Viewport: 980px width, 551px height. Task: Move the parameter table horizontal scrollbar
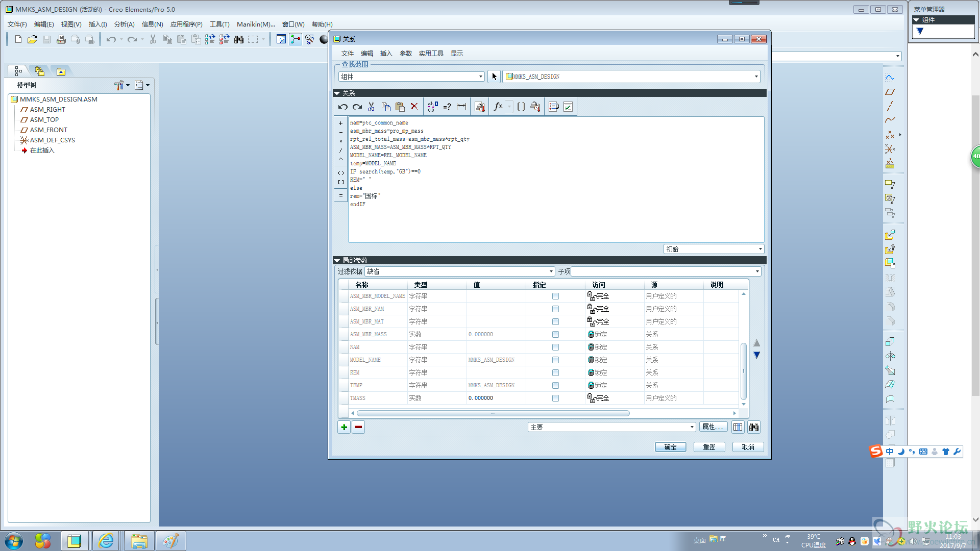click(x=493, y=413)
